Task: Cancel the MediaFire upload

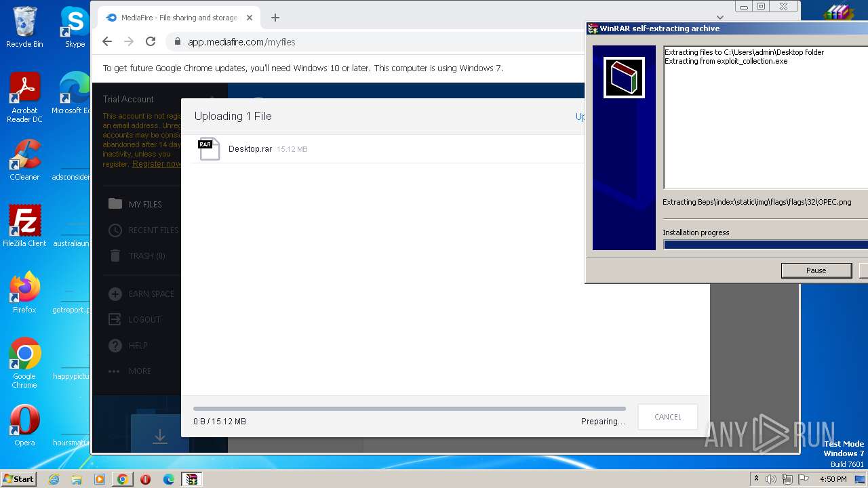Action: (x=667, y=417)
